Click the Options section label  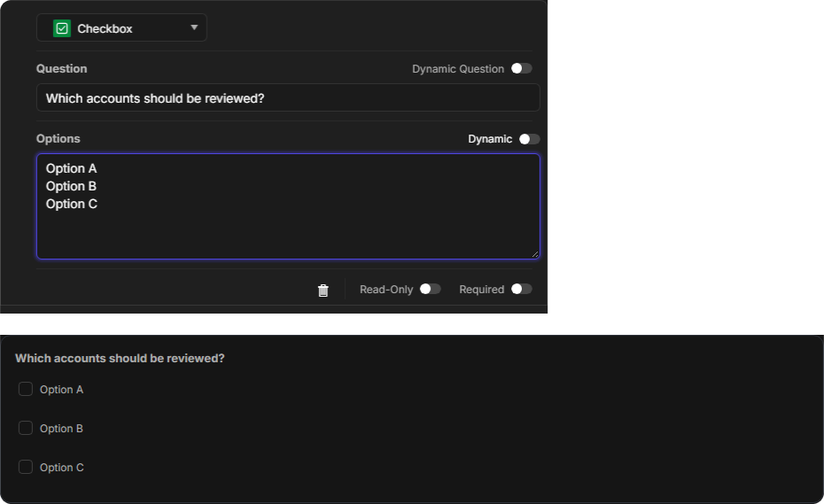pyautogui.click(x=58, y=139)
